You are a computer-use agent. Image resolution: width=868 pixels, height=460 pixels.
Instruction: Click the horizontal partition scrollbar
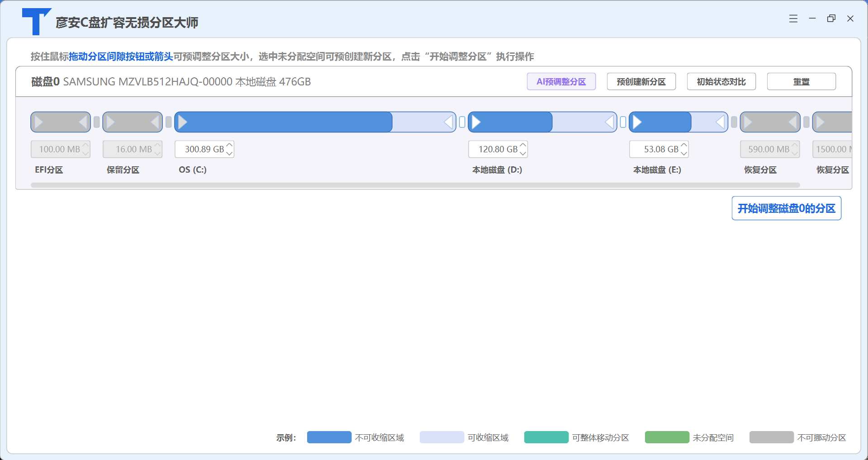pyautogui.click(x=415, y=185)
